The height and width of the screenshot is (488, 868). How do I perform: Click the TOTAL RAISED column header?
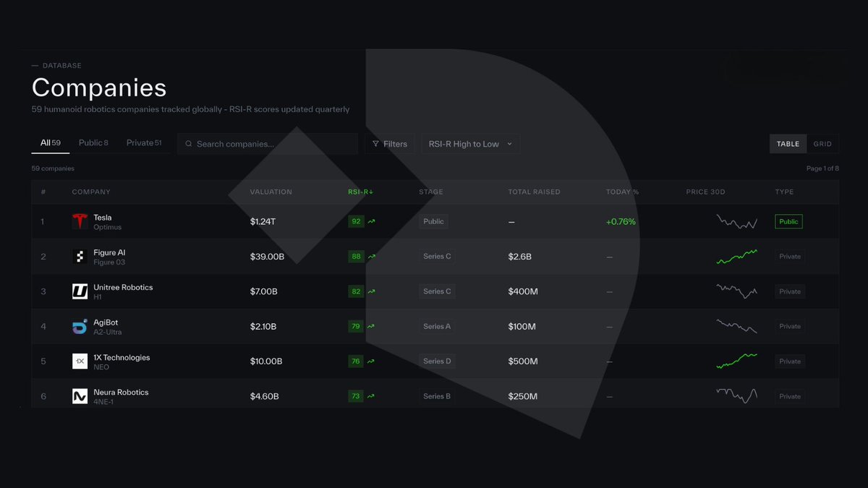(535, 192)
